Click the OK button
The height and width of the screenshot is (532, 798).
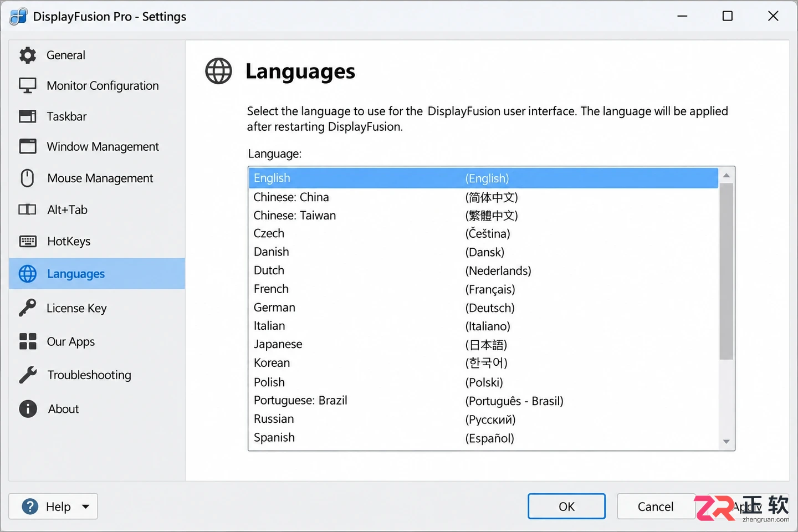pyautogui.click(x=566, y=507)
